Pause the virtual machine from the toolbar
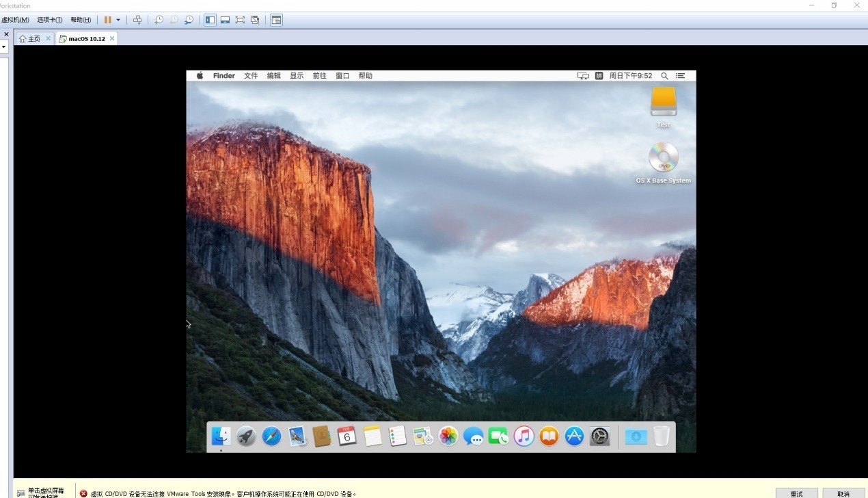 click(x=107, y=20)
